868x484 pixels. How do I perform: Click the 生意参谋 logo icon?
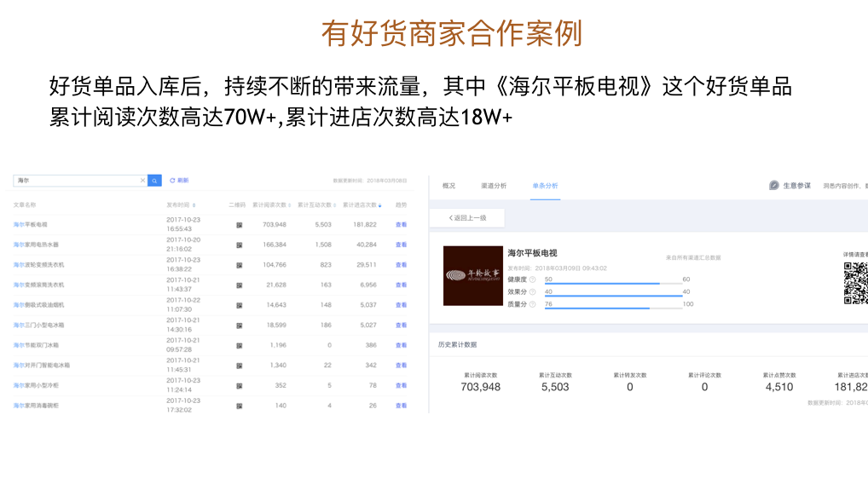point(774,185)
